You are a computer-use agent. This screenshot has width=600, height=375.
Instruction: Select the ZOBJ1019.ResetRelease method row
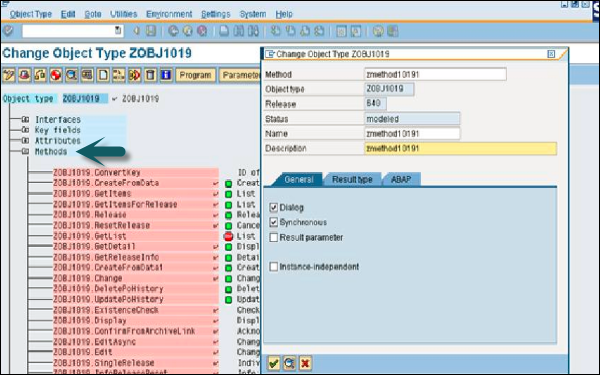tap(136, 225)
